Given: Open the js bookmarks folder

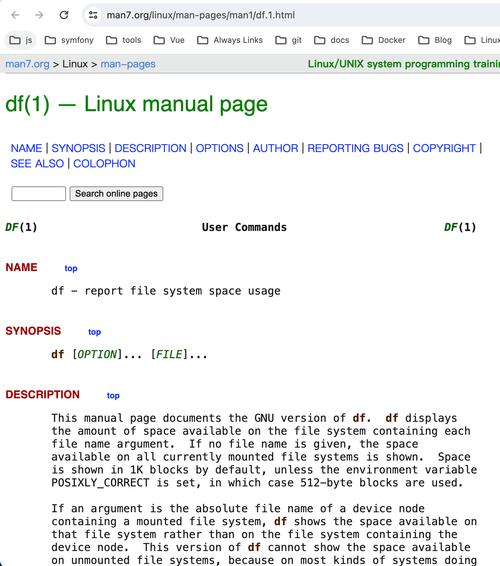Looking at the screenshot, I should 21,40.
